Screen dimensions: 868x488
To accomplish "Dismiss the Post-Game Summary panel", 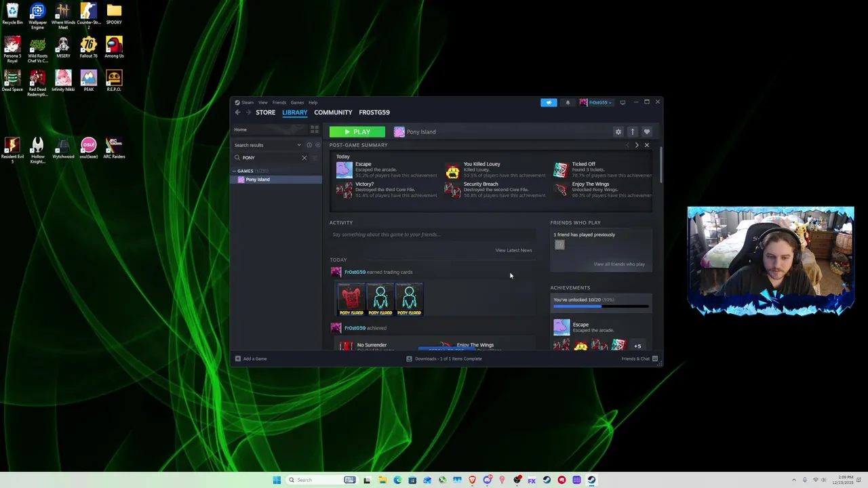I will [x=646, y=145].
